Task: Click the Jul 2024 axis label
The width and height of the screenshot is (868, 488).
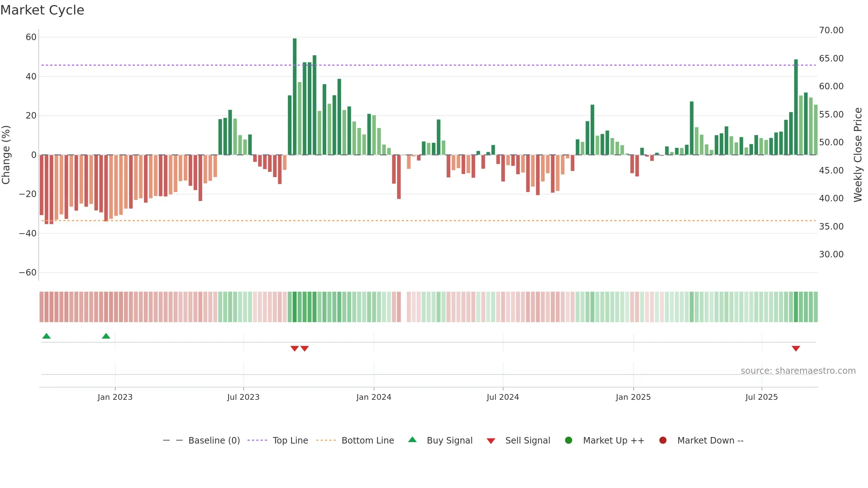Action: tap(503, 397)
